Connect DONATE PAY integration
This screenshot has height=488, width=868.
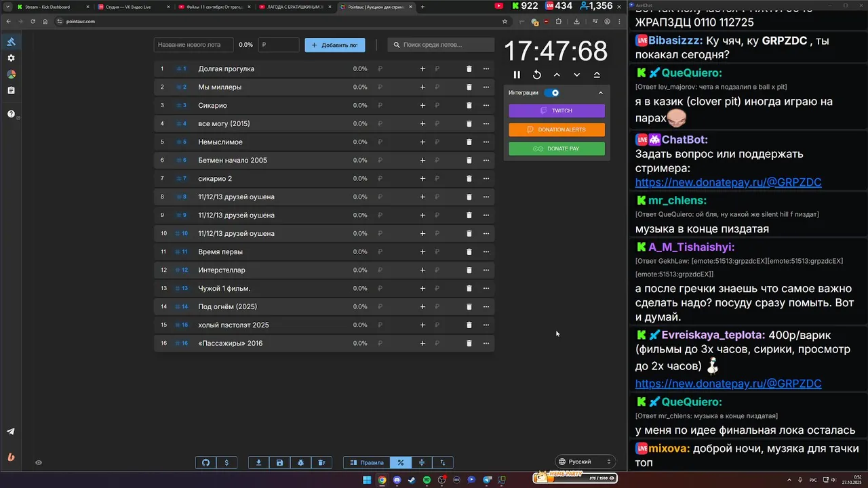pos(557,148)
